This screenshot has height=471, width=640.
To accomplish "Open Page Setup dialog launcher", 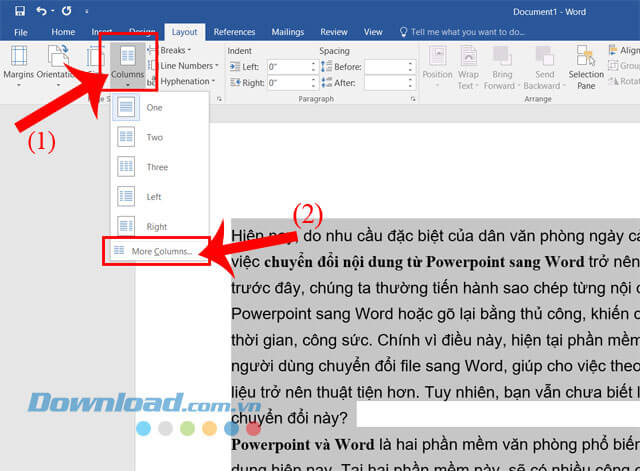I will (x=220, y=99).
